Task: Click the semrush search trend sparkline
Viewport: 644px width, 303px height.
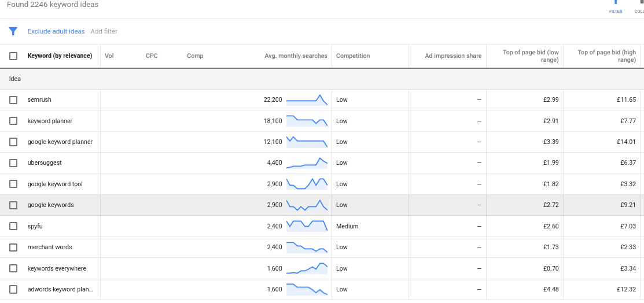Action: 307,100
